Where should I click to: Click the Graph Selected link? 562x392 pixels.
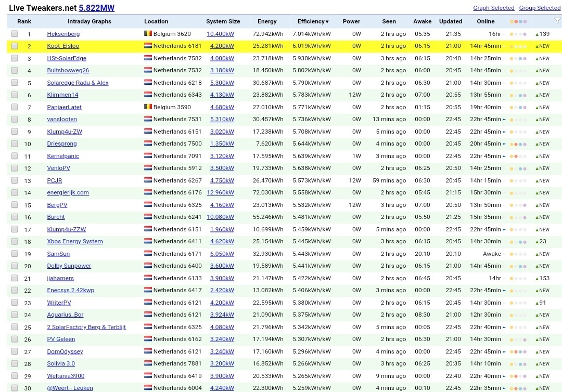pos(493,8)
